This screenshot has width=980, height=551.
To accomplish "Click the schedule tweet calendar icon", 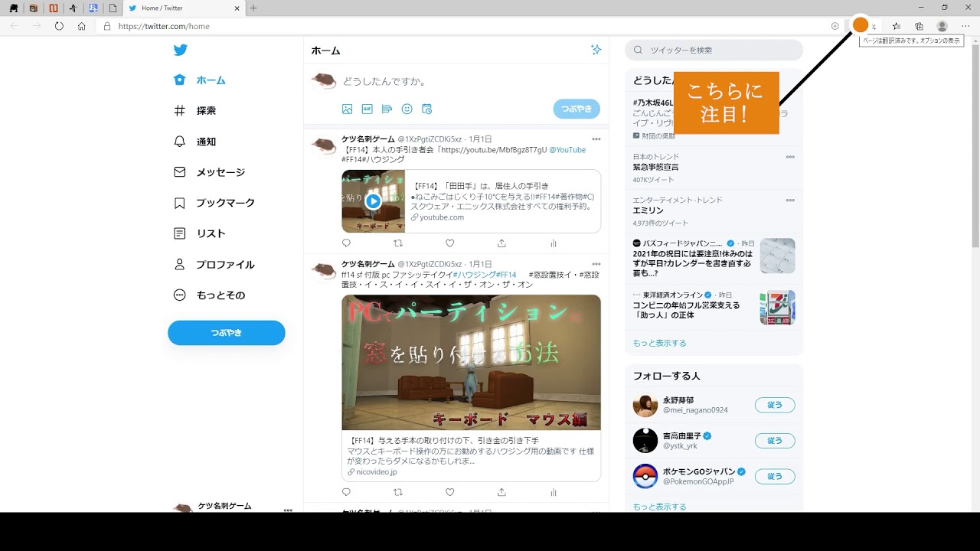I will pyautogui.click(x=427, y=109).
